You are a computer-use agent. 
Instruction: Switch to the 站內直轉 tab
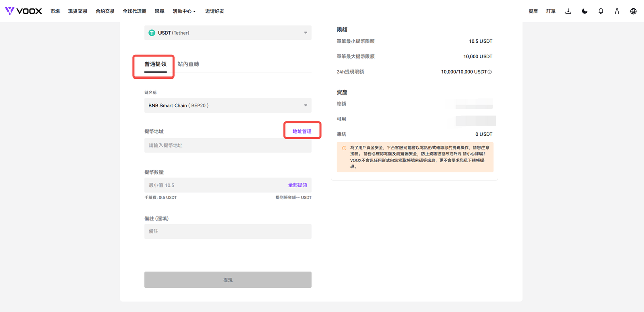[188, 64]
